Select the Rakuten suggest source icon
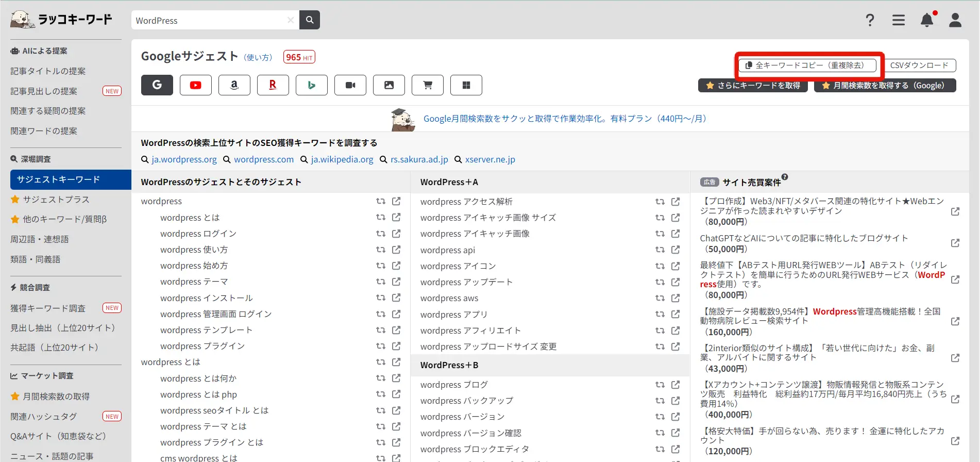980x462 pixels. click(x=273, y=85)
